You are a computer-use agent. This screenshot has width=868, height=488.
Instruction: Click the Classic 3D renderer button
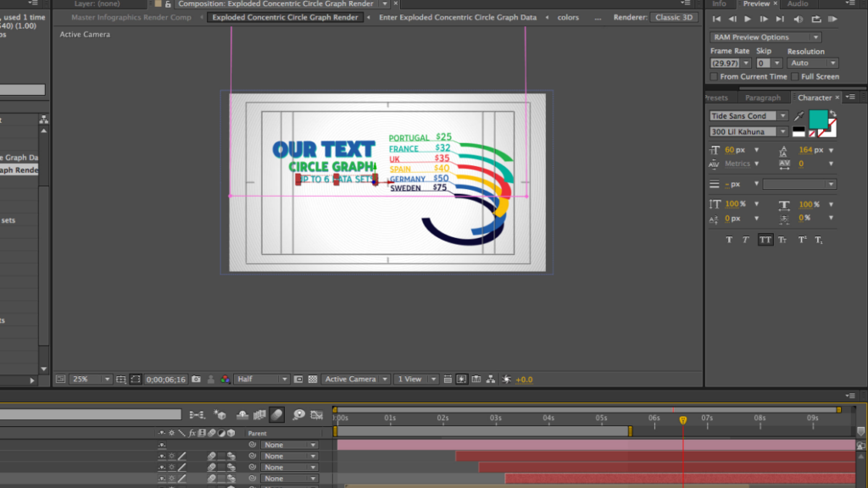675,17
